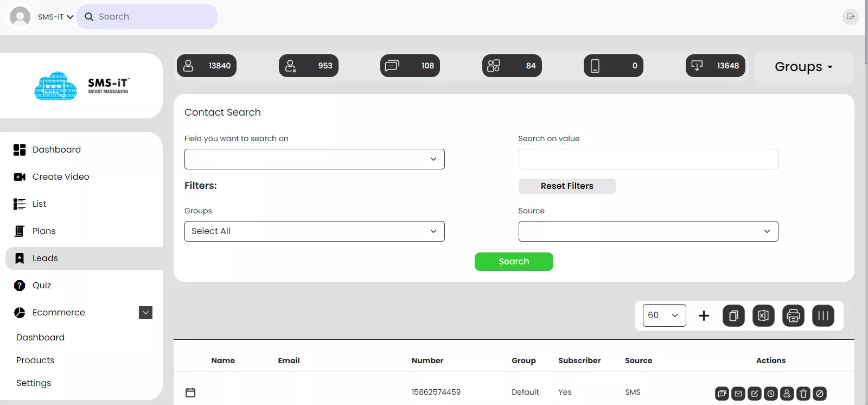This screenshot has height=405, width=868.
Task: Open the column visibility icon
Action: pyautogui.click(x=823, y=316)
